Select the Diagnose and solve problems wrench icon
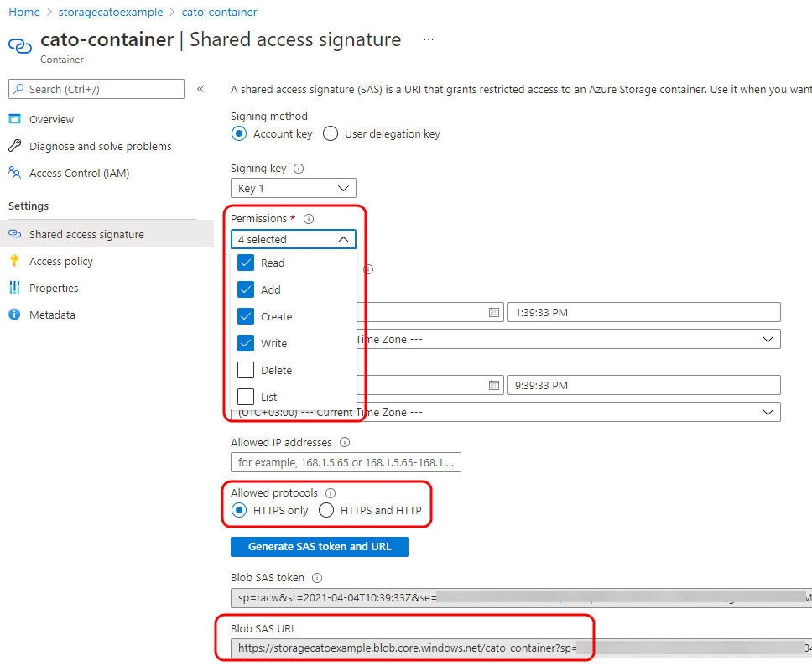 click(13, 146)
